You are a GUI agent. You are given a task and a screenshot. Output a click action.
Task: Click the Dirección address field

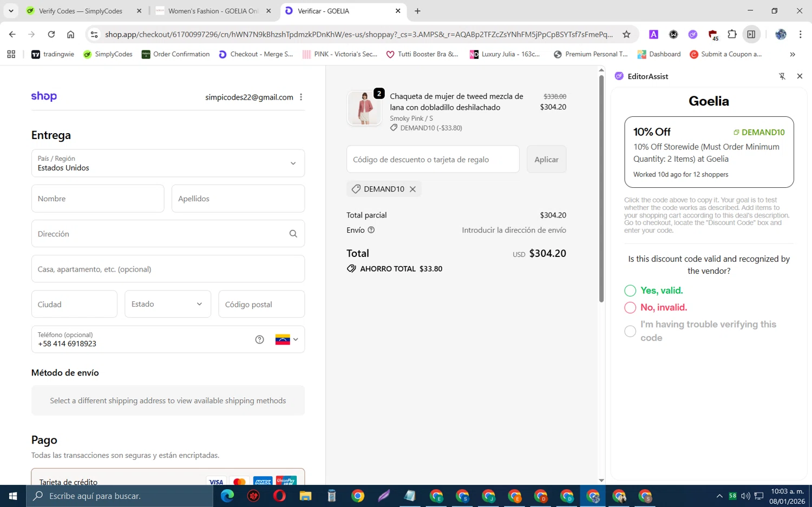pos(168,234)
